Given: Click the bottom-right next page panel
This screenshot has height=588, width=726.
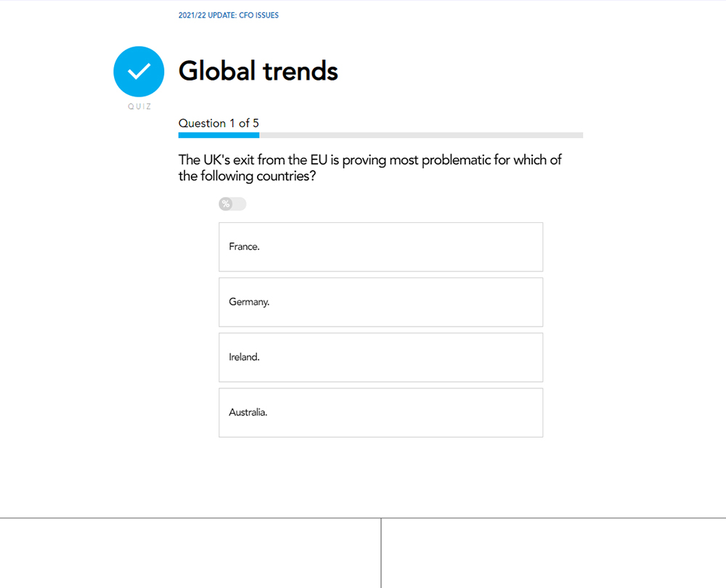Looking at the screenshot, I should click(x=554, y=553).
